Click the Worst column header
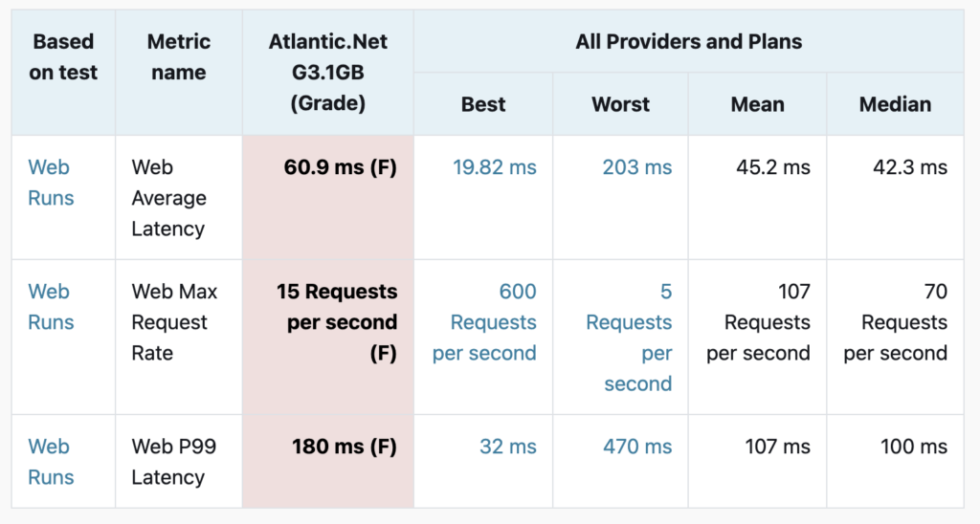The width and height of the screenshot is (980, 524). 620,104
